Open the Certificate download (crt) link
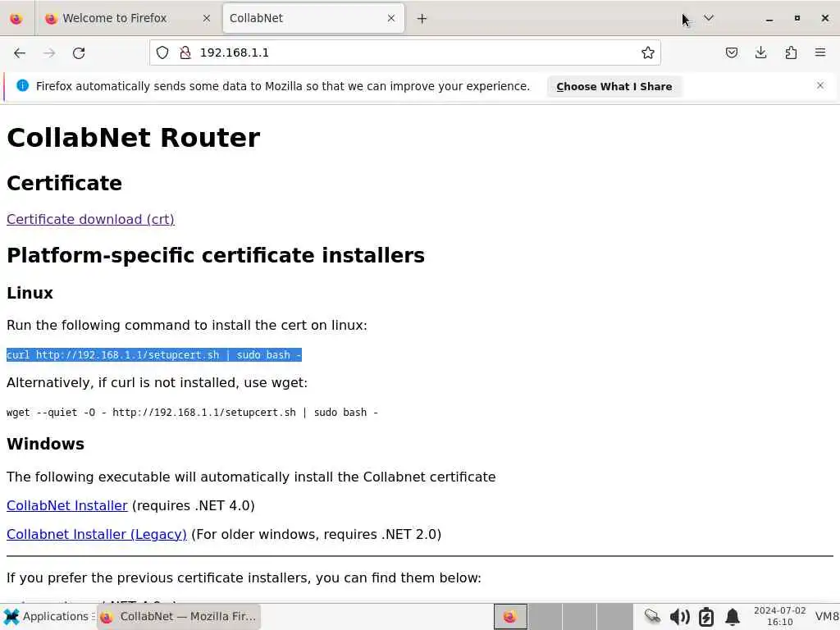The image size is (840, 630). pos(90,219)
